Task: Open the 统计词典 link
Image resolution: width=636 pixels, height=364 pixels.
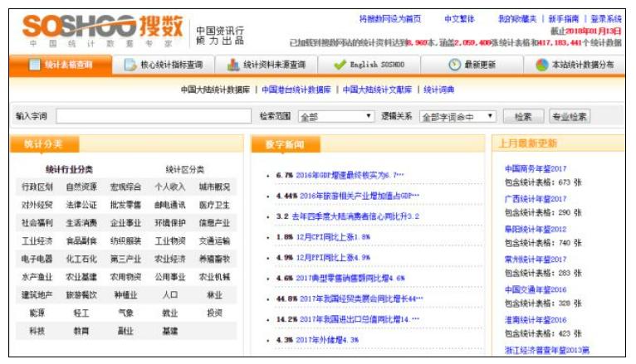Action: click(x=439, y=90)
